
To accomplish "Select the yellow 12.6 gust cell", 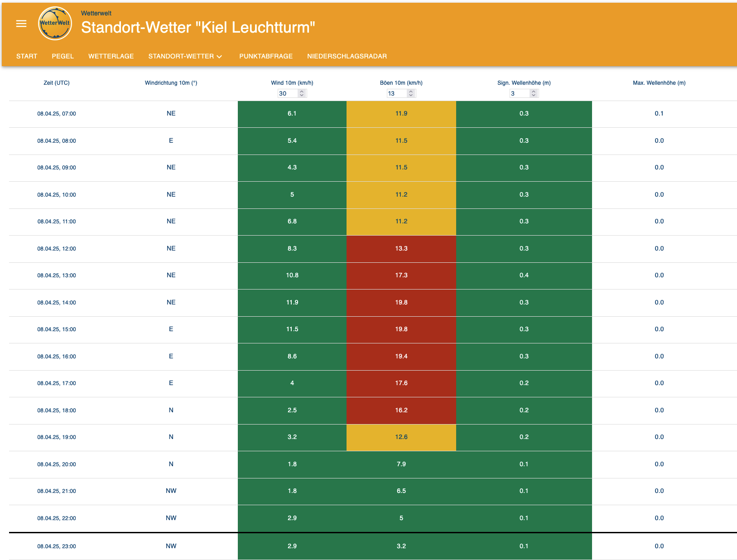I will click(401, 437).
